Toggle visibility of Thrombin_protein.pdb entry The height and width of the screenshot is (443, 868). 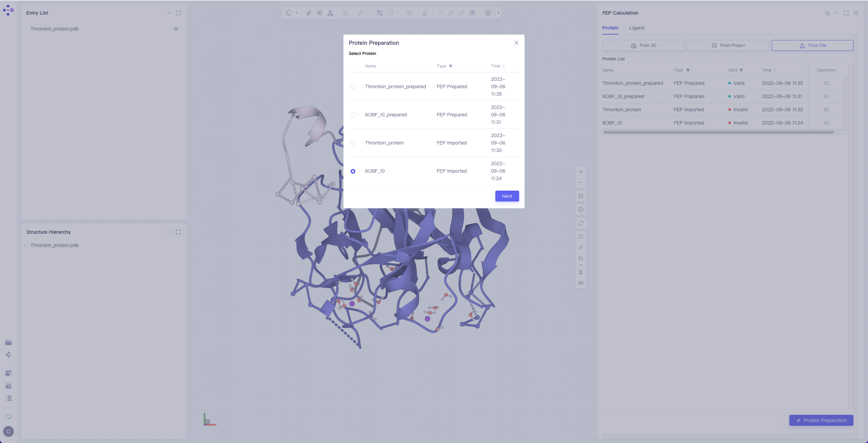pos(176,29)
